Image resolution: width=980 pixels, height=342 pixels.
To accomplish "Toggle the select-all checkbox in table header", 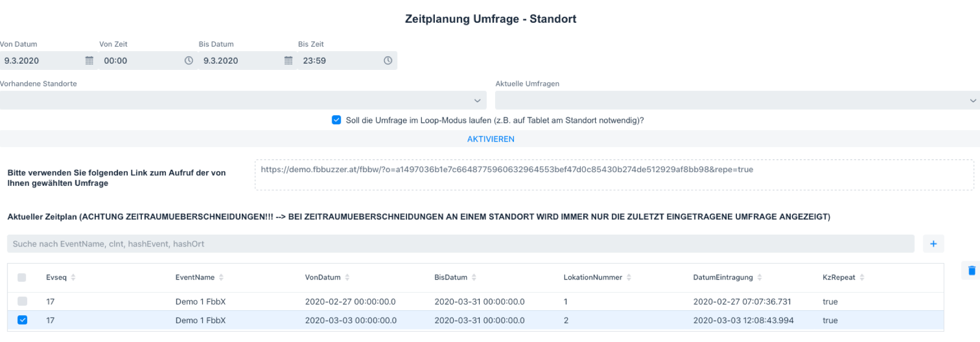I will (x=22, y=277).
